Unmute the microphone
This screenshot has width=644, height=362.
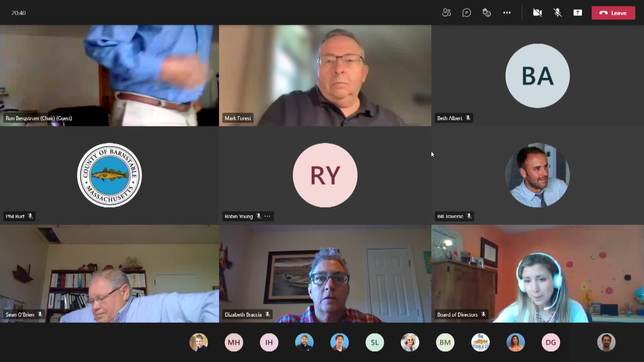557,13
